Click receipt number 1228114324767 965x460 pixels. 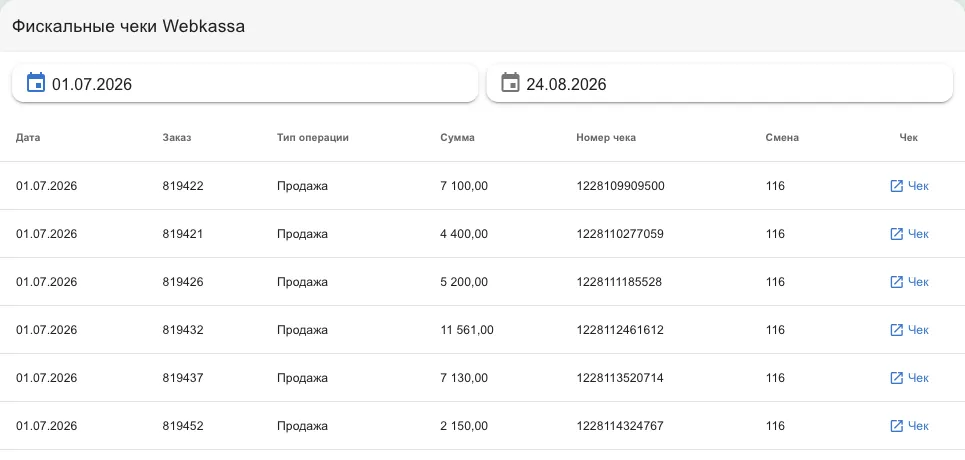coord(620,426)
